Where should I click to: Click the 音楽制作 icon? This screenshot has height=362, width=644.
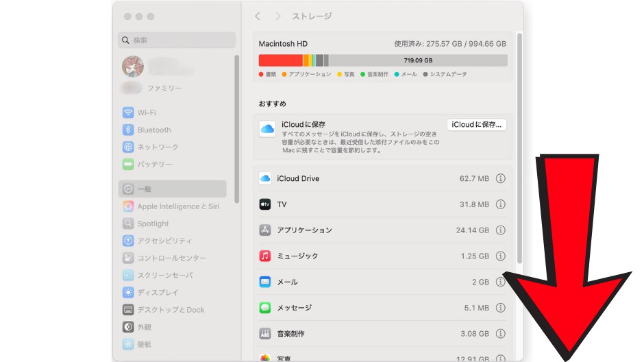tap(265, 334)
